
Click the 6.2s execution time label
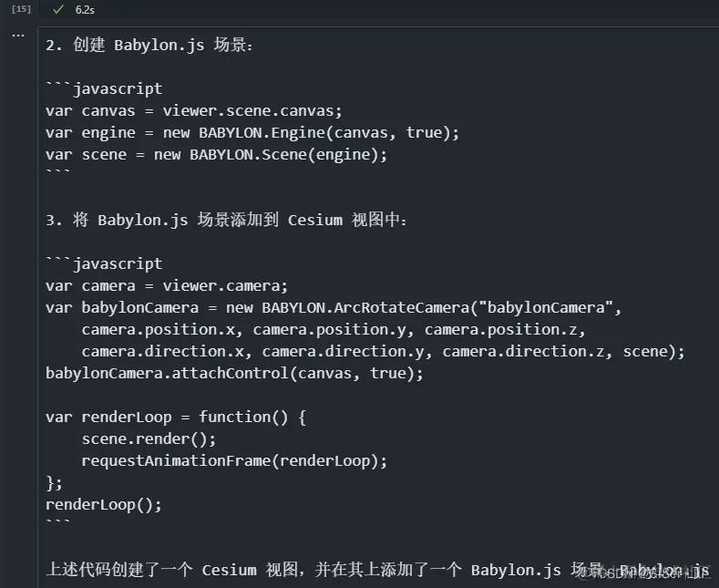(x=85, y=10)
